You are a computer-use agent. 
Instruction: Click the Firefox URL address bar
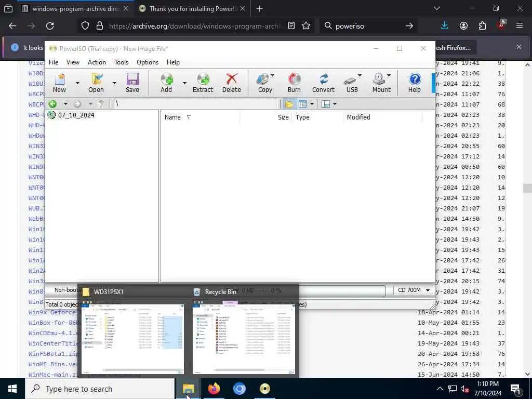click(195, 26)
